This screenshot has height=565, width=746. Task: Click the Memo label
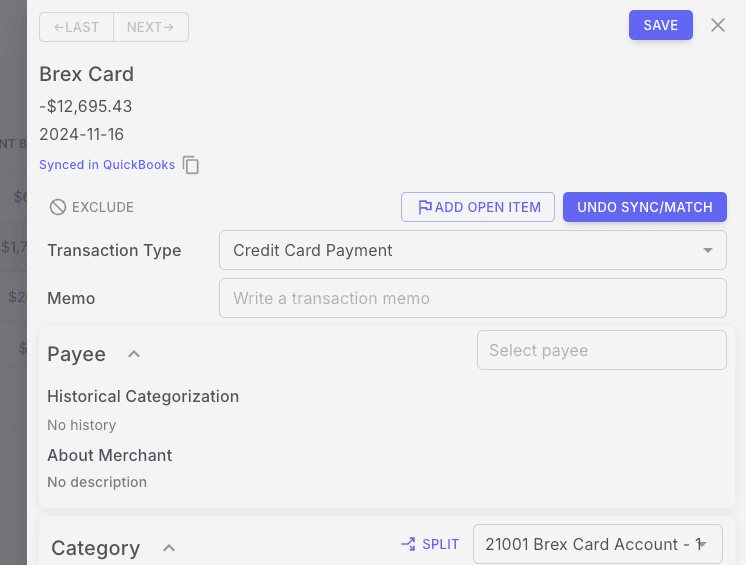point(71,298)
